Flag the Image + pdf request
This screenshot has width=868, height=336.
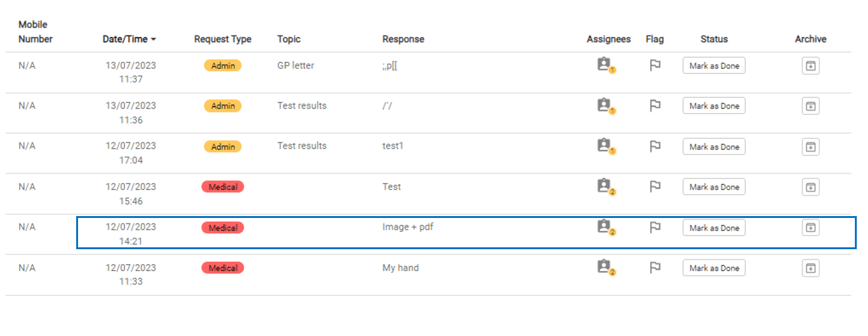(x=654, y=228)
